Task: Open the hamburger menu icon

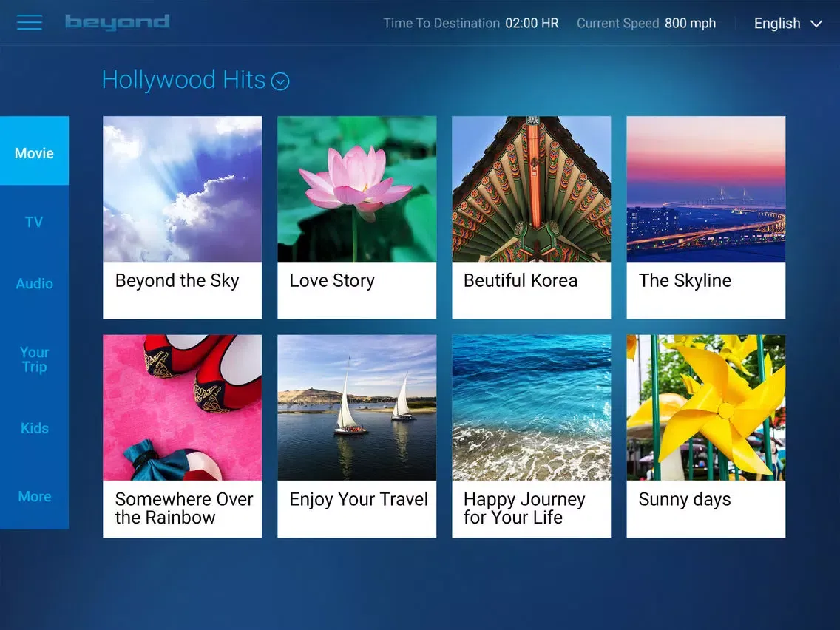Action: click(x=30, y=22)
